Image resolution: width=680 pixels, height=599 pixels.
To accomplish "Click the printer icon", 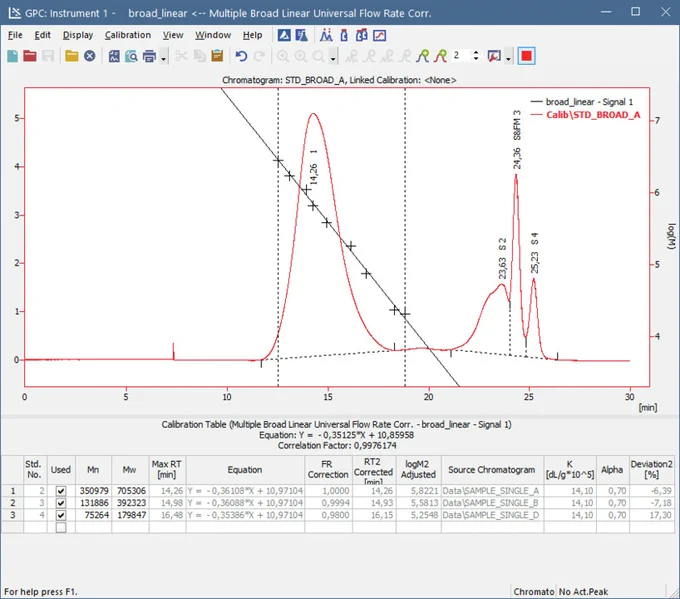I will click(x=149, y=56).
